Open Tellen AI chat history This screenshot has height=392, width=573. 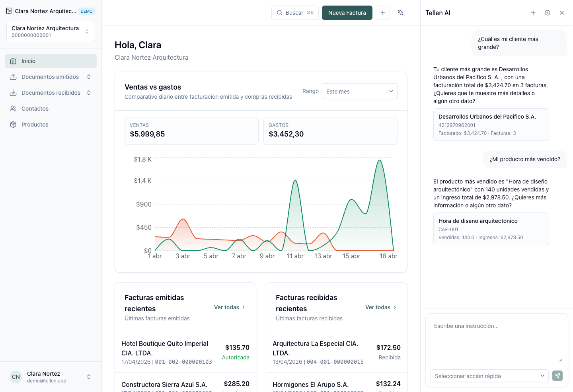click(548, 13)
